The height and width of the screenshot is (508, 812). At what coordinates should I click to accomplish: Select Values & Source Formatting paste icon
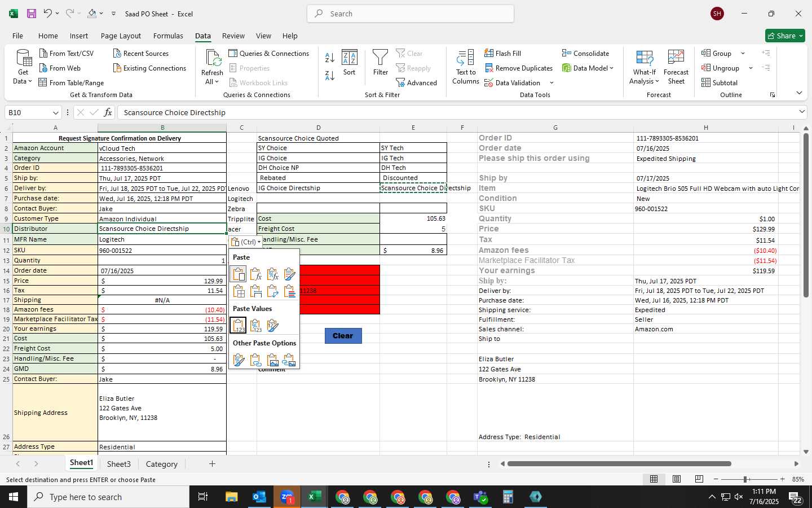pyautogui.click(x=272, y=326)
